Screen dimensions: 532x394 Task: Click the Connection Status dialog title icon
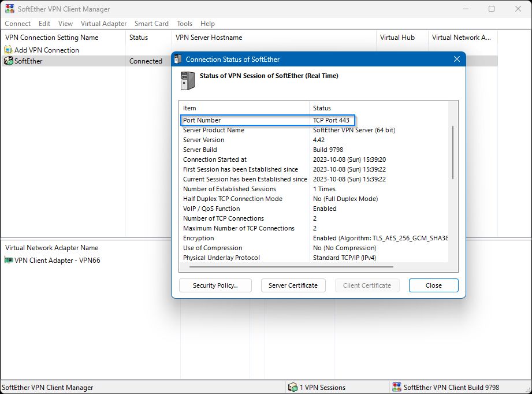tap(178, 59)
